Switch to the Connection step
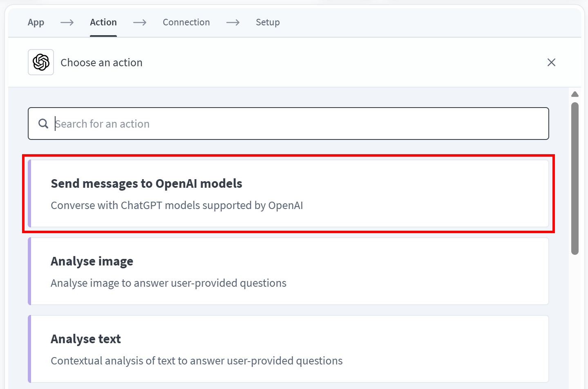 point(186,22)
